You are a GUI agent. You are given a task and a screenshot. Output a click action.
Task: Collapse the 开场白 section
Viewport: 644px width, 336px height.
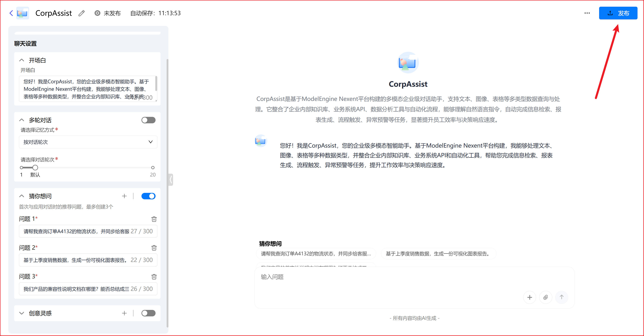coord(21,60)
